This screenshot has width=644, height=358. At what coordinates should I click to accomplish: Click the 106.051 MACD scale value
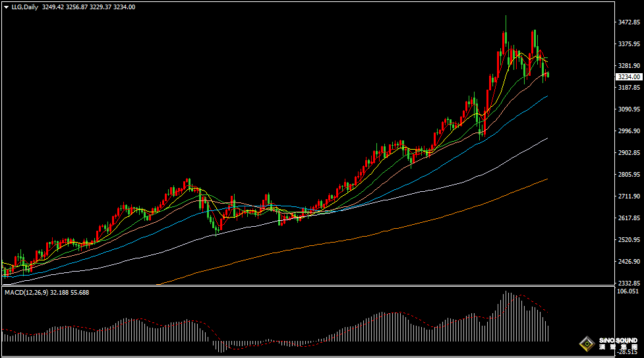629,291
